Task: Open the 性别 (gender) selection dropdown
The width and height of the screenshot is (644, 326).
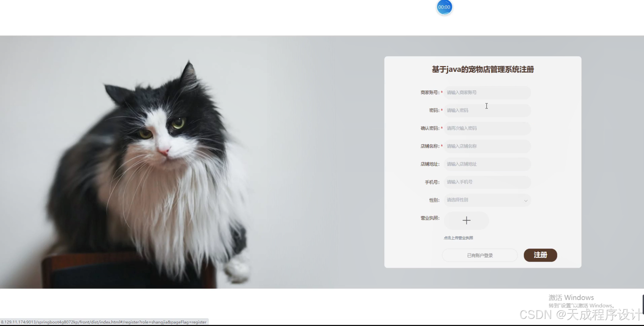Action: tap(486, 200)
